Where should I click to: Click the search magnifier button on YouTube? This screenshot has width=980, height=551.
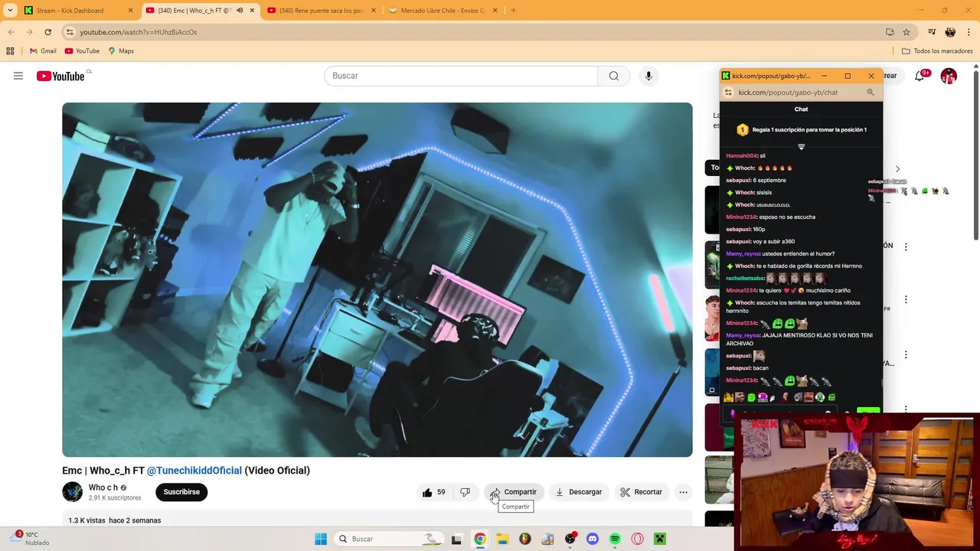pyautogui.click(x=613, y=76)
